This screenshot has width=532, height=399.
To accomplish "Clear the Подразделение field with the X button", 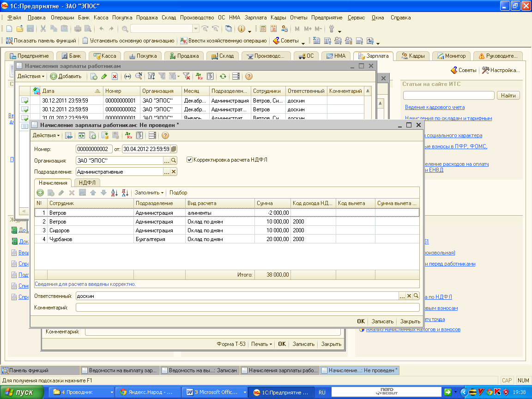I will pos(174,172).
